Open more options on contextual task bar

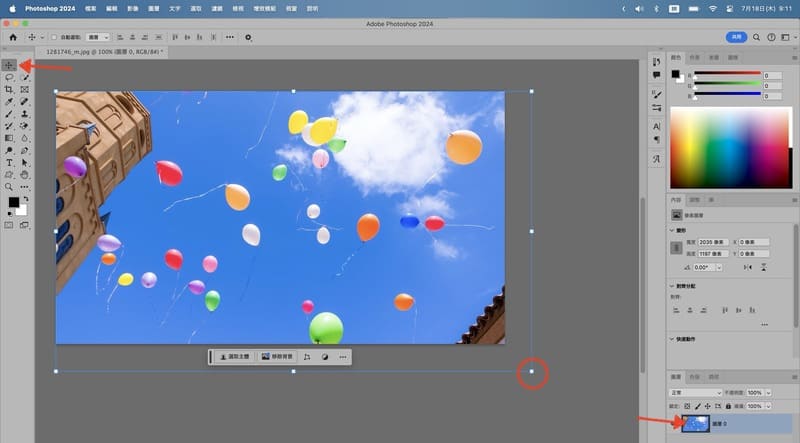coord(343,357)
